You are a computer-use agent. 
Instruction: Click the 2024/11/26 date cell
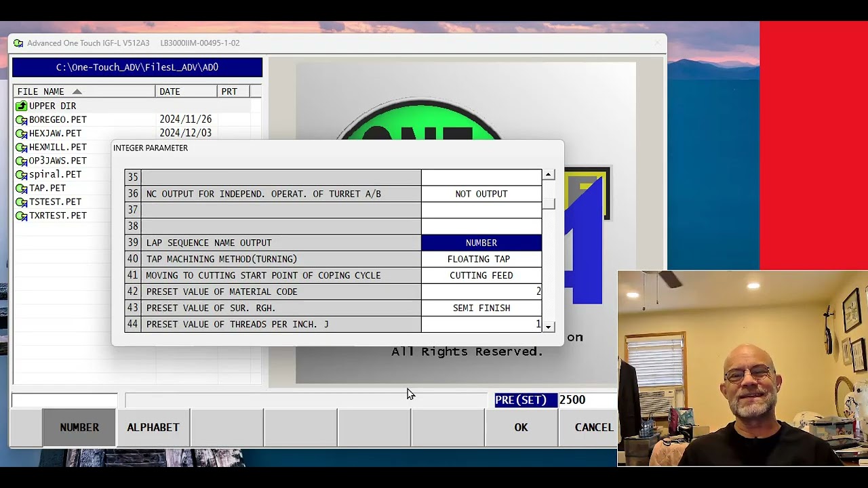click(x=185, y=119)
